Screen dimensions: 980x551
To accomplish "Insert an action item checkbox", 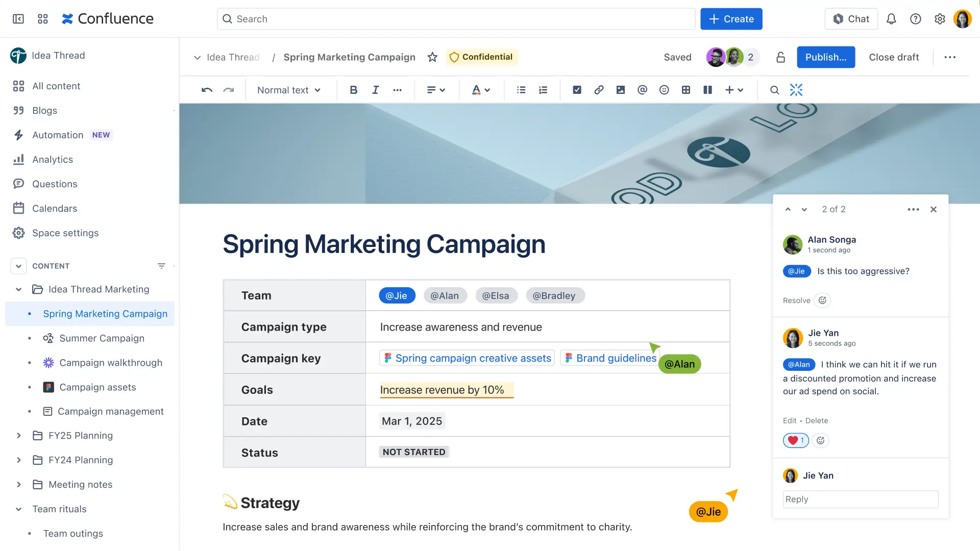I will [x=577, y=90].
